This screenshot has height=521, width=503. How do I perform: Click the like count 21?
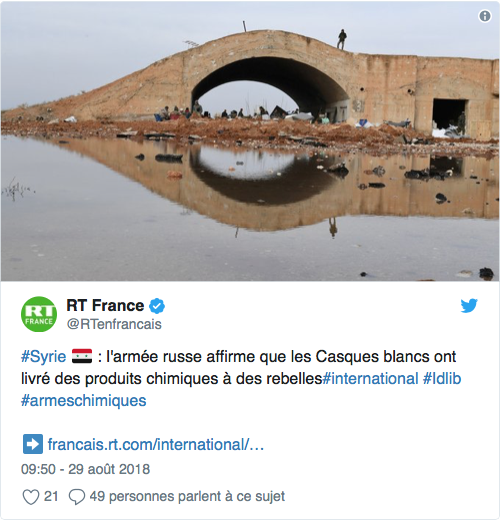51,496
